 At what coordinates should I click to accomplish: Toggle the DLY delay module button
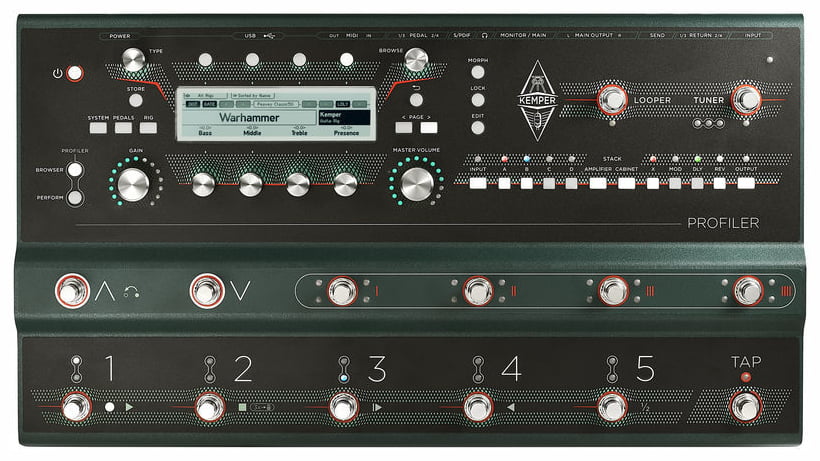(697, 183)
